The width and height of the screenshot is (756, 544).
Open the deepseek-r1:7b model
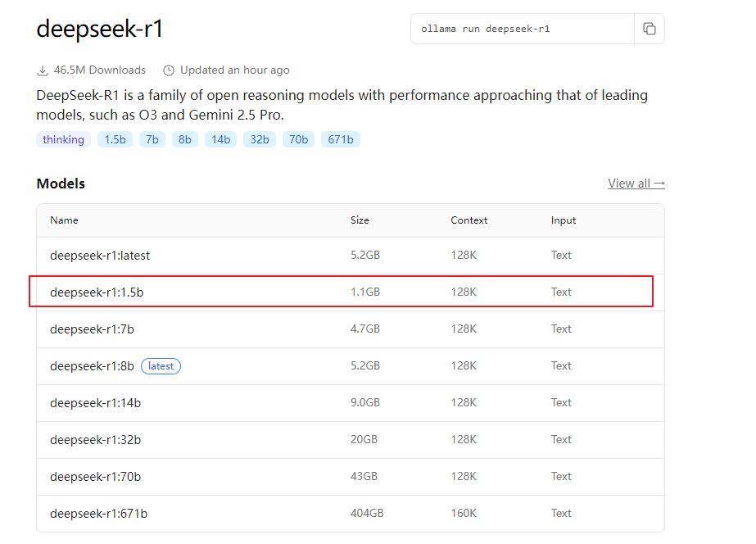[92, 329]
